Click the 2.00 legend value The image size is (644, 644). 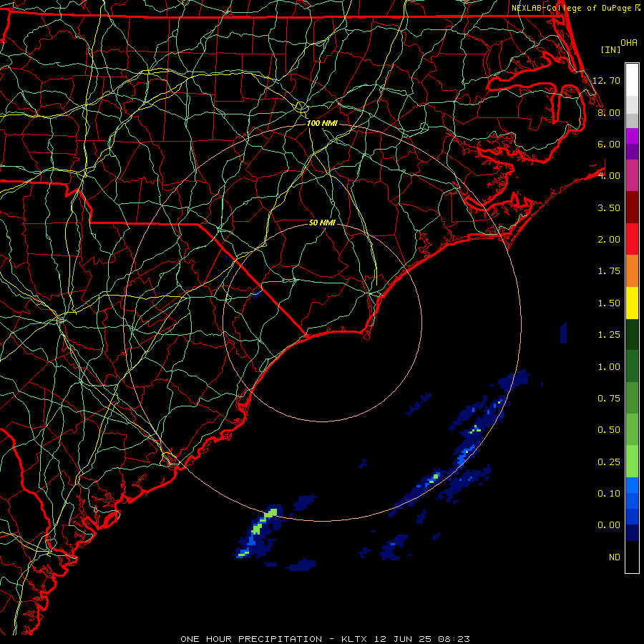click(x=609, y=240)
